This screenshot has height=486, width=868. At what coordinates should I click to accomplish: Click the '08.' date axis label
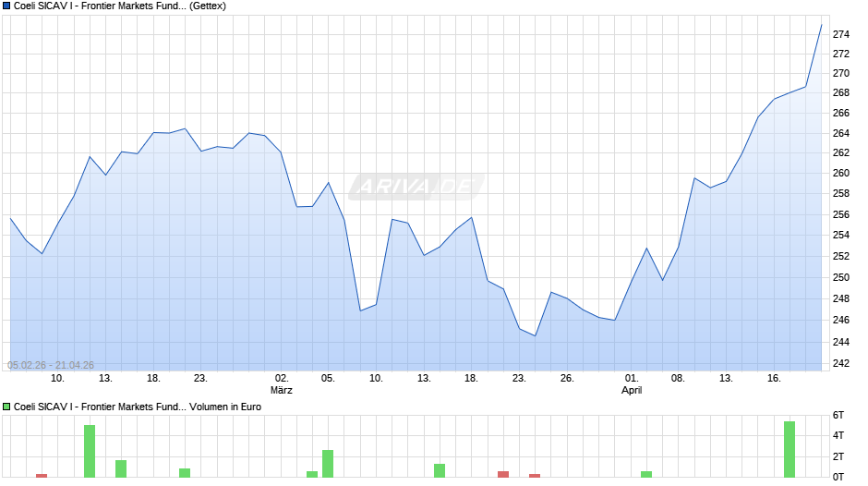pyautogui.click(x=678, y=379)
